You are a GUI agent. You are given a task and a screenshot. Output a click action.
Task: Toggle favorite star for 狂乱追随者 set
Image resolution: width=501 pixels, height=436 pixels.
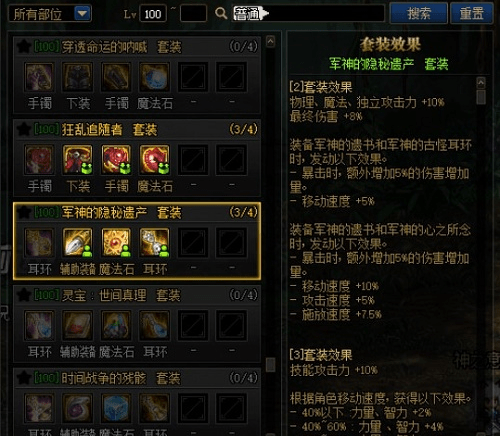[x=23, y=129]
